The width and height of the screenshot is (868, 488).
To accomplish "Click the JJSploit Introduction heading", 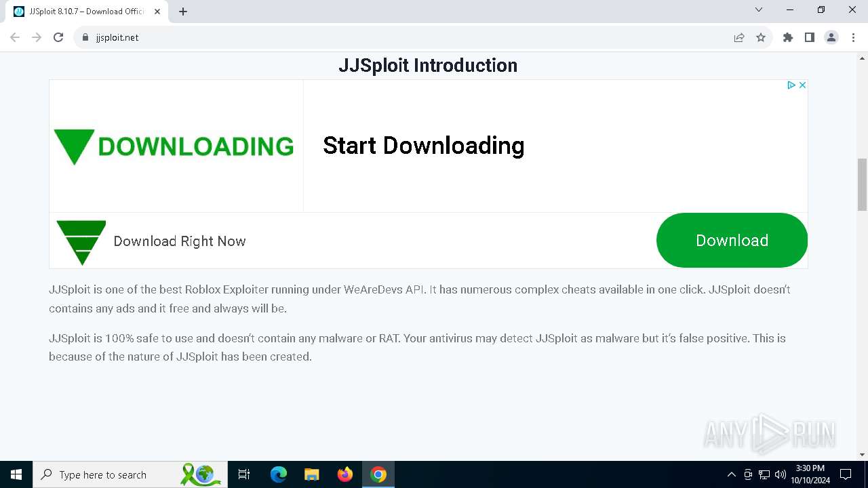I will pyautogui.click(x=428, y=65).
